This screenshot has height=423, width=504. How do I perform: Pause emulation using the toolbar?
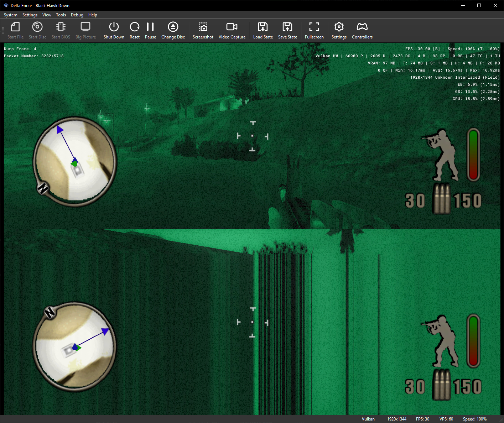click(x=150, y=31)
